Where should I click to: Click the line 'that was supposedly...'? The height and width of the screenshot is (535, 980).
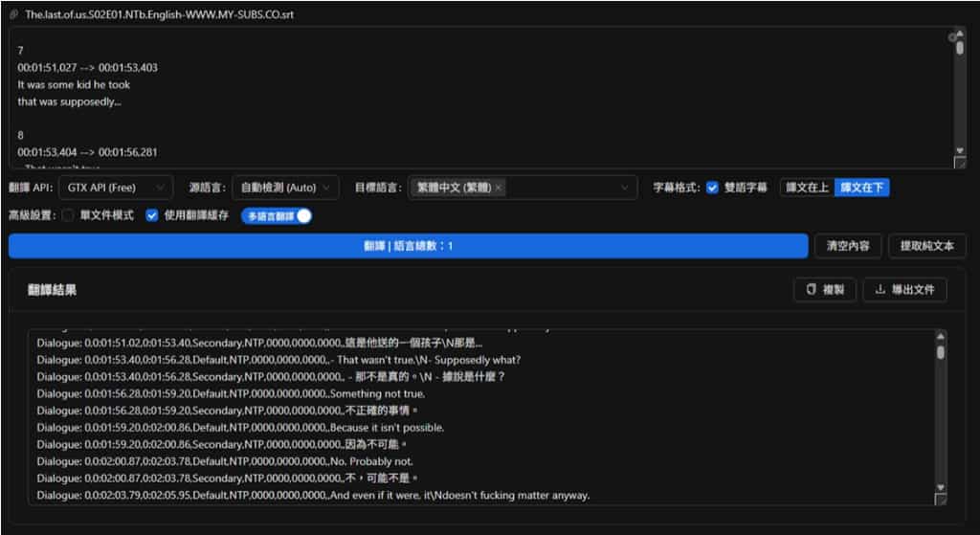pos(69,101)
